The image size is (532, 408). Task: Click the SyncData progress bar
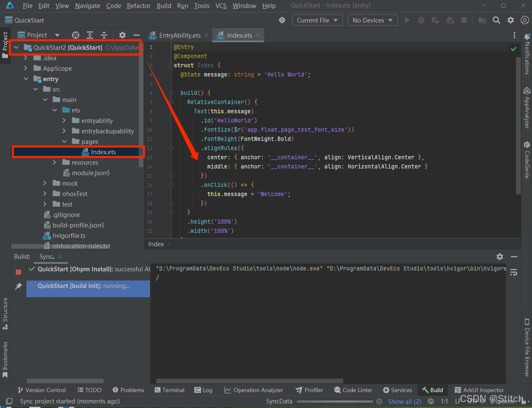click(x=335, y=401)
